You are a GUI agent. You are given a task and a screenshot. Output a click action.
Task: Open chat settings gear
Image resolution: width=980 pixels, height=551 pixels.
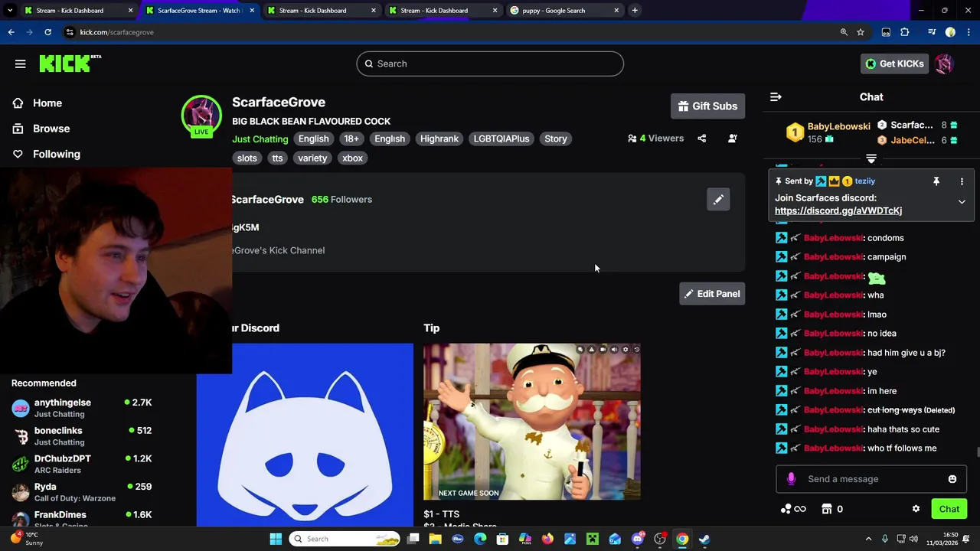tap(916, 509)
